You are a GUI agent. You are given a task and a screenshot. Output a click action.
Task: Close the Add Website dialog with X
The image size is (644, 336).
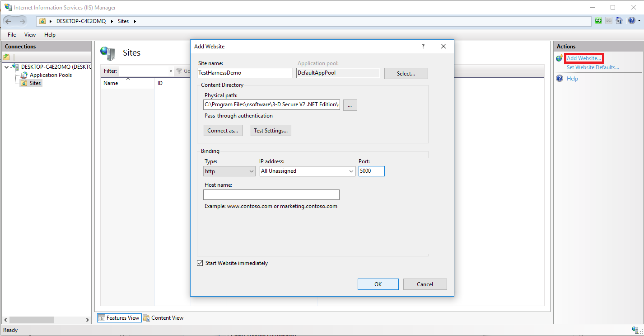point(443,46)
